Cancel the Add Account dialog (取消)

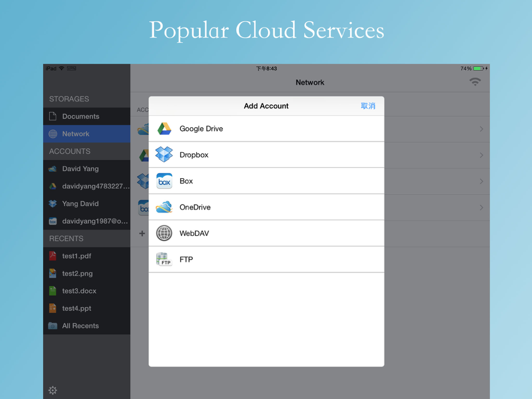click(x=368, y=106)
